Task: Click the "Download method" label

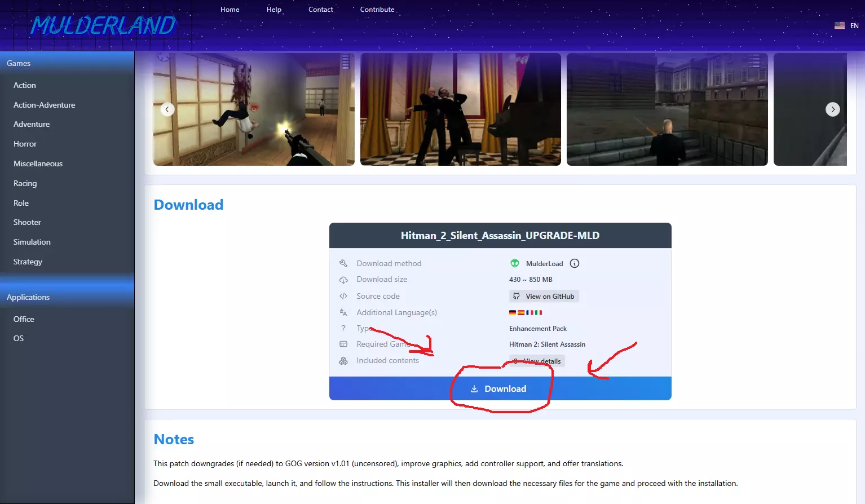Action: pyautogui.click(x=389, y=263)
